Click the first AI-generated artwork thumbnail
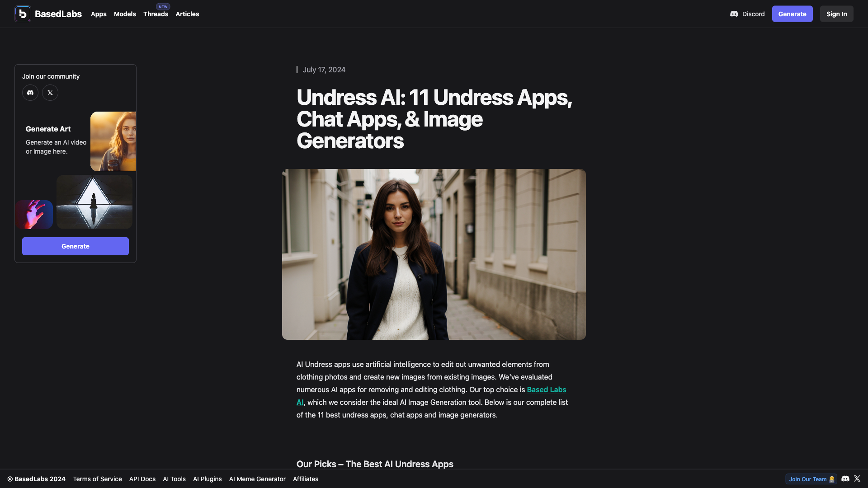 113,141
